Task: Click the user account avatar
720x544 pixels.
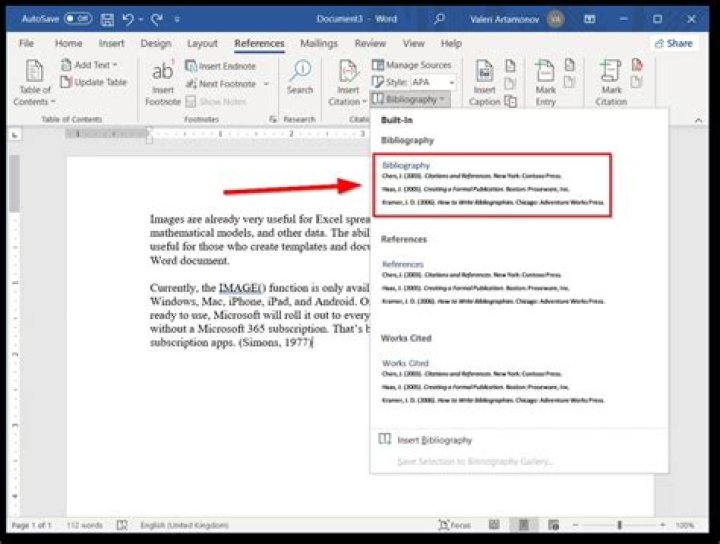Action: pyautogui.click(x=556, y=19)
